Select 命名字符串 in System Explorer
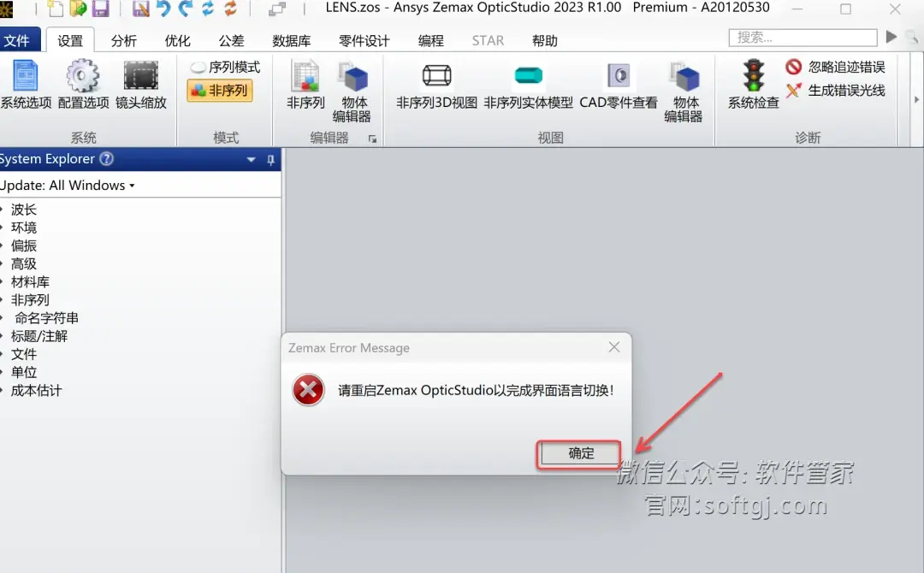 [46, 318]
